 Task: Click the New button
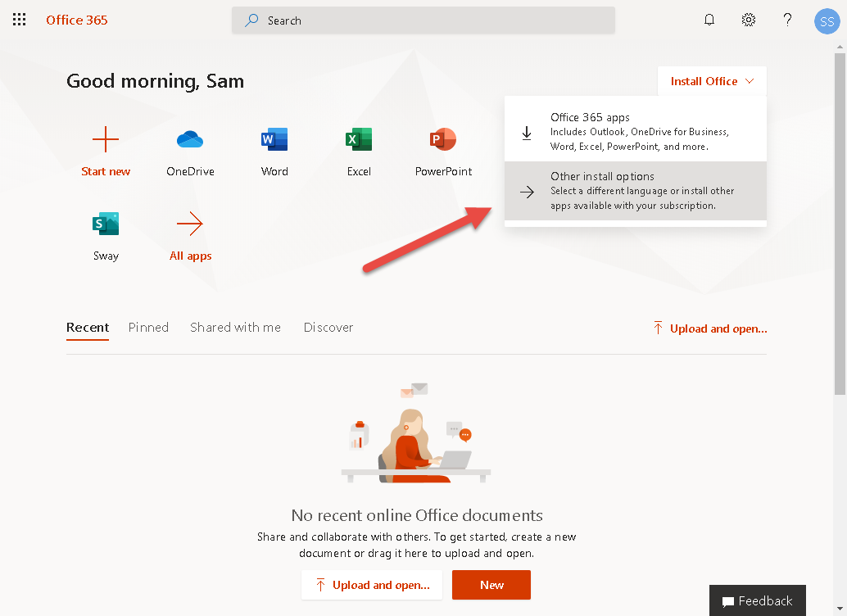(491, 585)
